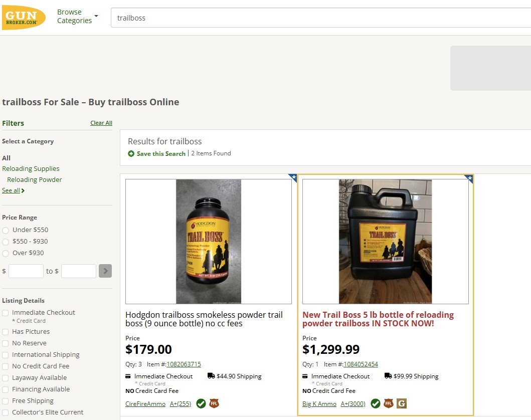
Task: Focus the trailboss search field
Action: (321, 18)
